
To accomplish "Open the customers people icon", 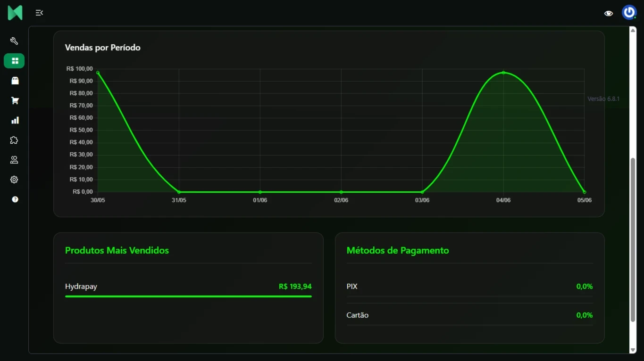I will tap(14, 160).
